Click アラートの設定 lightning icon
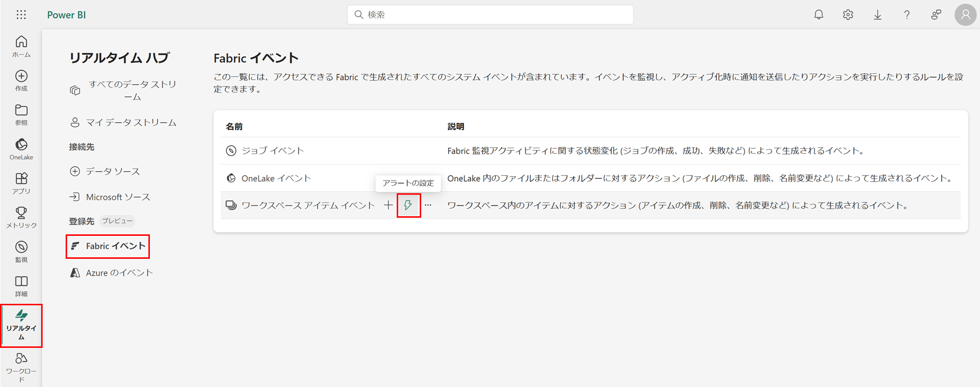The width and height of the screenshot is (980, 387). (408, 205)
